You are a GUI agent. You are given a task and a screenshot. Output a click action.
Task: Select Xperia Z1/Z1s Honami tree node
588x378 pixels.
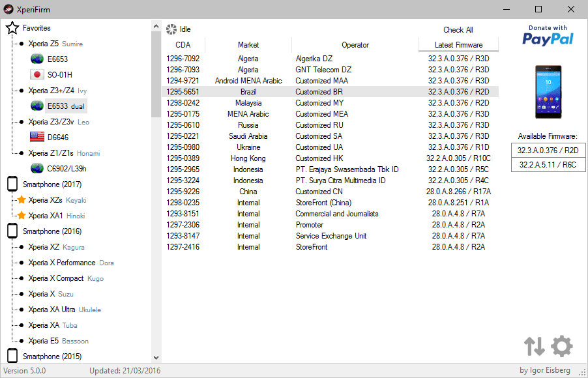click(x=64, y=153)
